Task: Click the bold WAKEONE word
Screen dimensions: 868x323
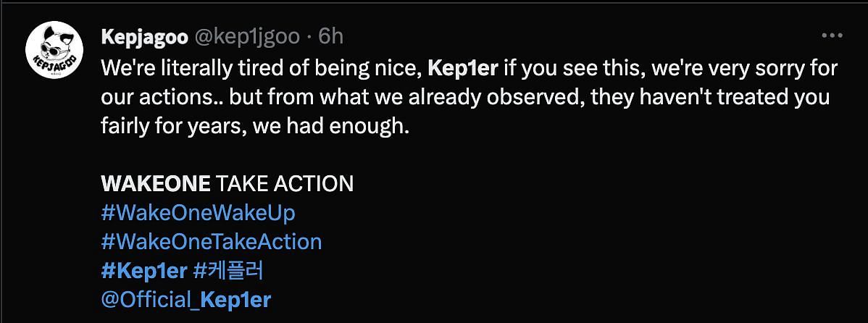Action: click(156, 184)
